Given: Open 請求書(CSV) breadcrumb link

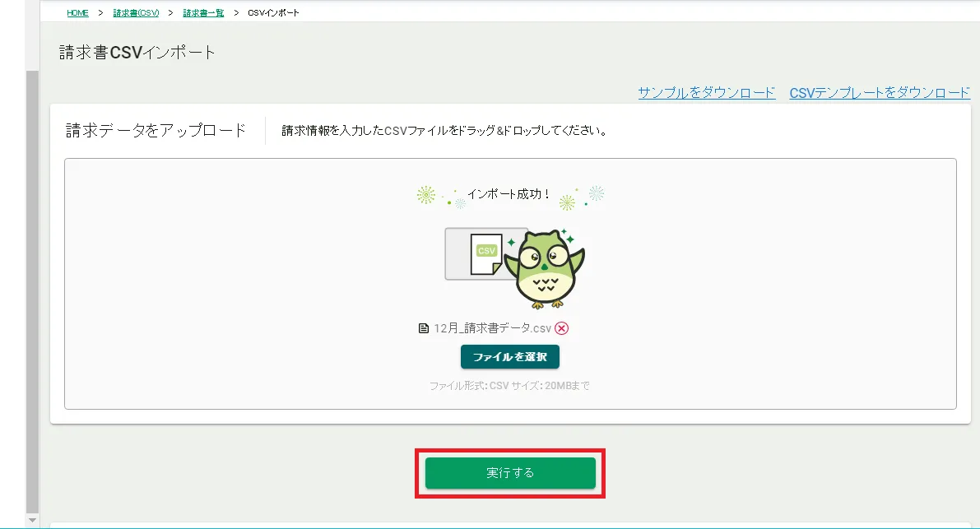Looking at the screenshot, I should tap(136, 12).
